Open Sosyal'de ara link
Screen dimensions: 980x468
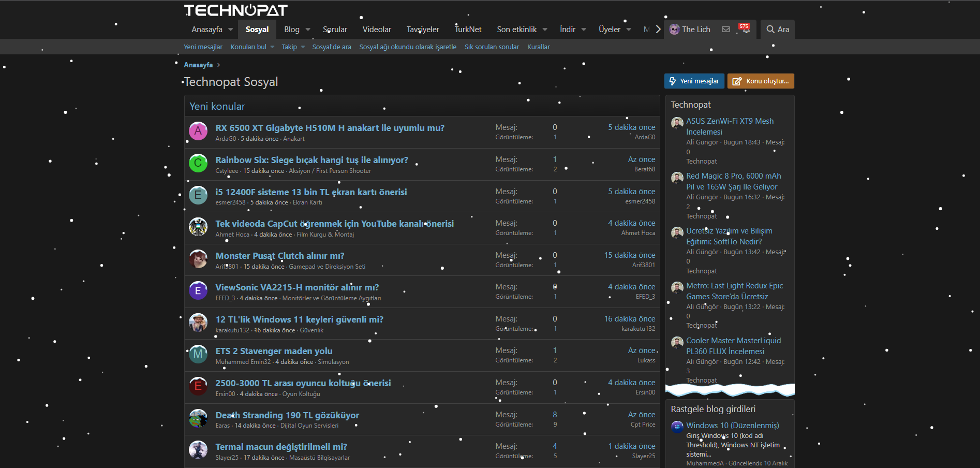coord(332,47)
